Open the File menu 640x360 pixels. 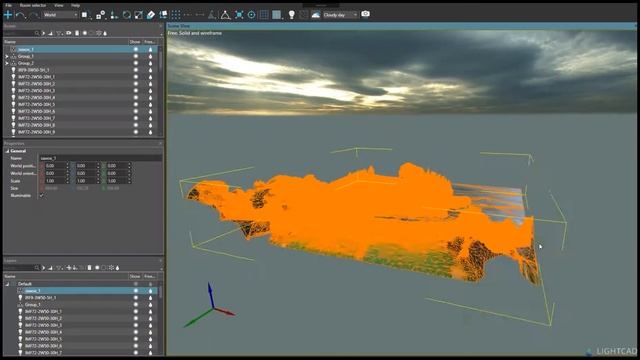[x=8, y=5]
